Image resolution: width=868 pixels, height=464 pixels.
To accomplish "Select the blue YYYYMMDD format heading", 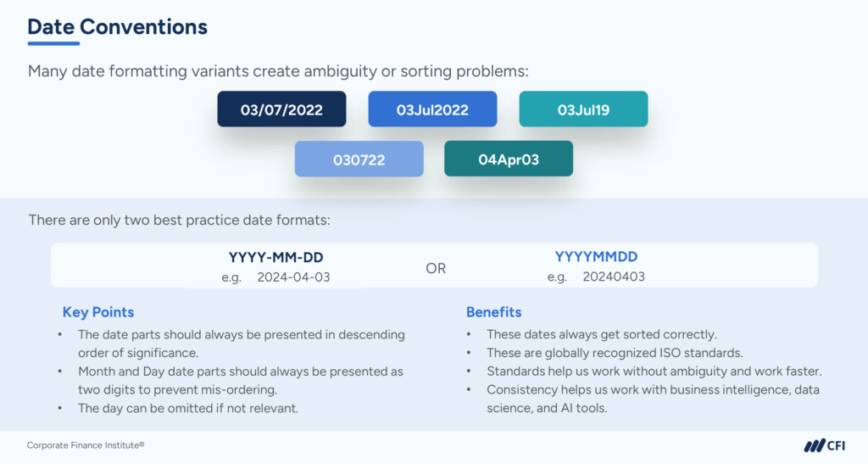I will coord(596,256).
